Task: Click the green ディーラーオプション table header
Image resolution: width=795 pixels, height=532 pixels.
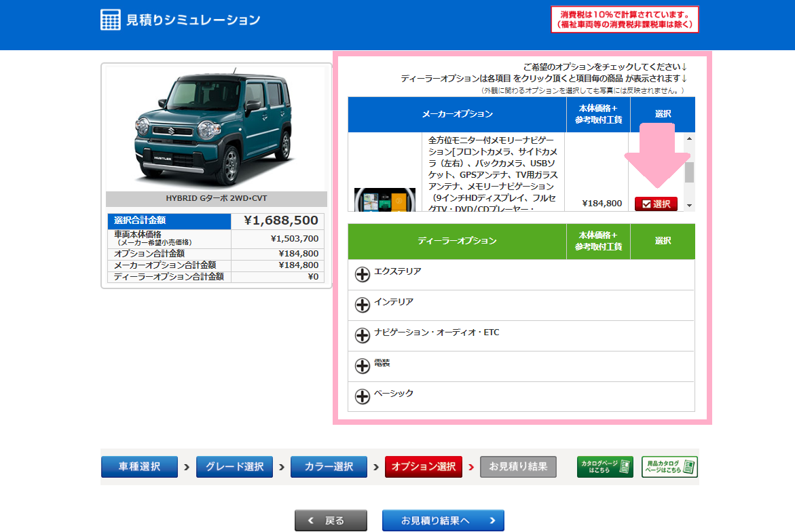Action: 458,241
